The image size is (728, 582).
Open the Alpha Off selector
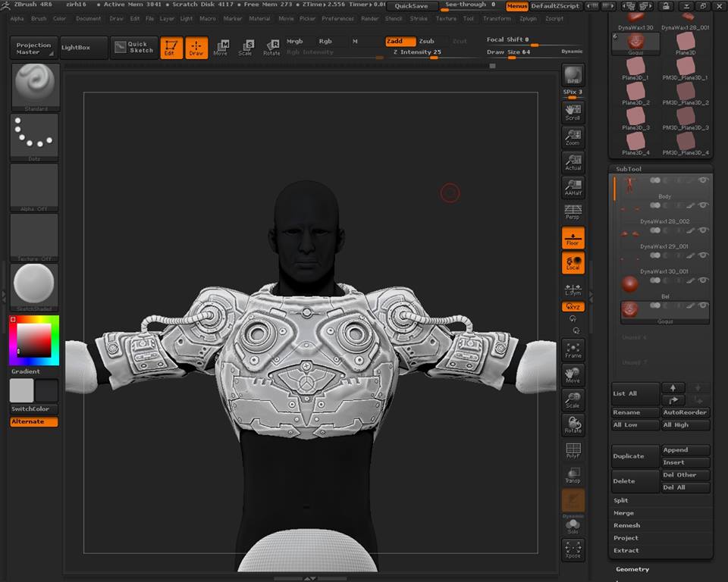click(x=35, y=187)
